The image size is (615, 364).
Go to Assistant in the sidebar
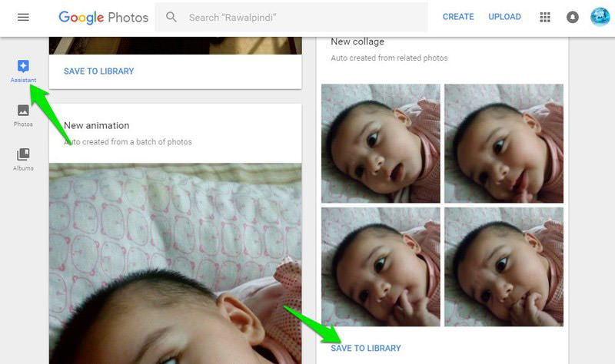click(23, 71)
